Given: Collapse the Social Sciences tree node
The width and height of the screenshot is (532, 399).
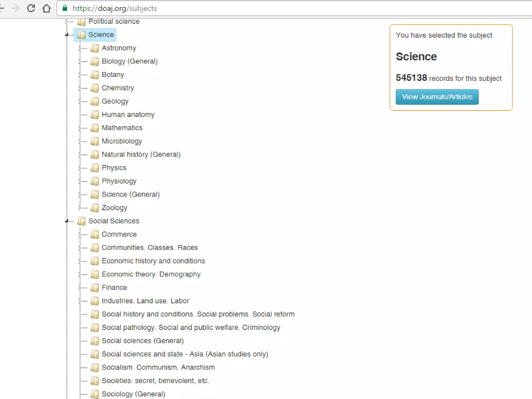Looking at the screenshot, I should pos(67,221).
